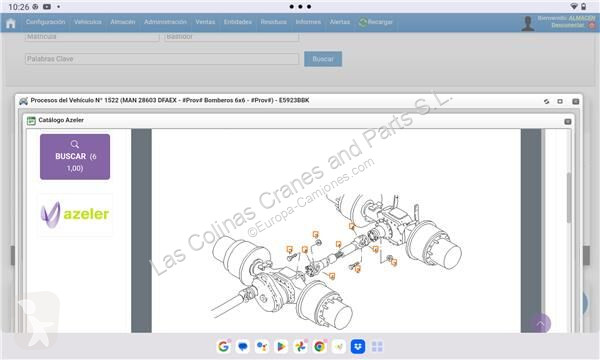Maximize the Procesos del Vehículo window
Image resolution: width=600 pixels, height=360 pixels.
tap(560, 101)
